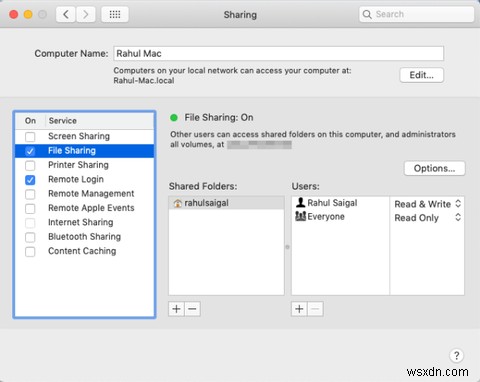Enable the Printer Sharing checkbox
Image resolution: width=480 pixels, height=382 pixels.
[x=30, y=165]
